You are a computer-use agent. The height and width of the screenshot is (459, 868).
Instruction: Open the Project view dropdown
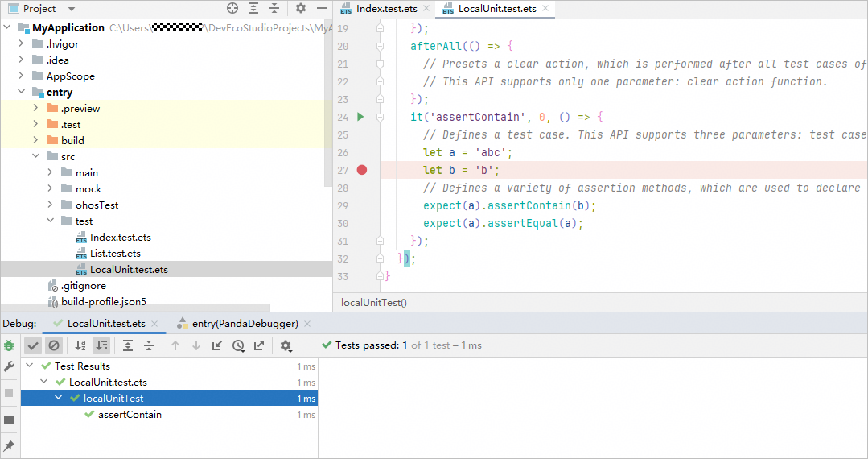pos(71,9)
